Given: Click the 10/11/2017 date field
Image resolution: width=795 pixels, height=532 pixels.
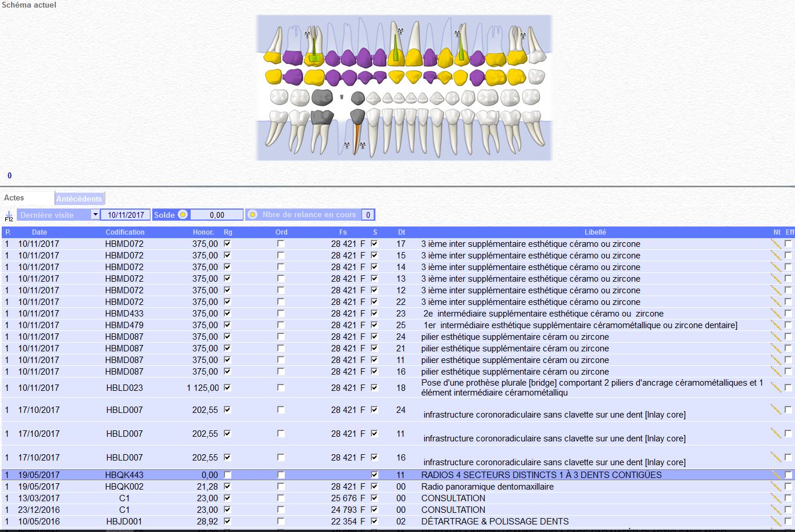Looking at the screenshot, I should [126, 215].
